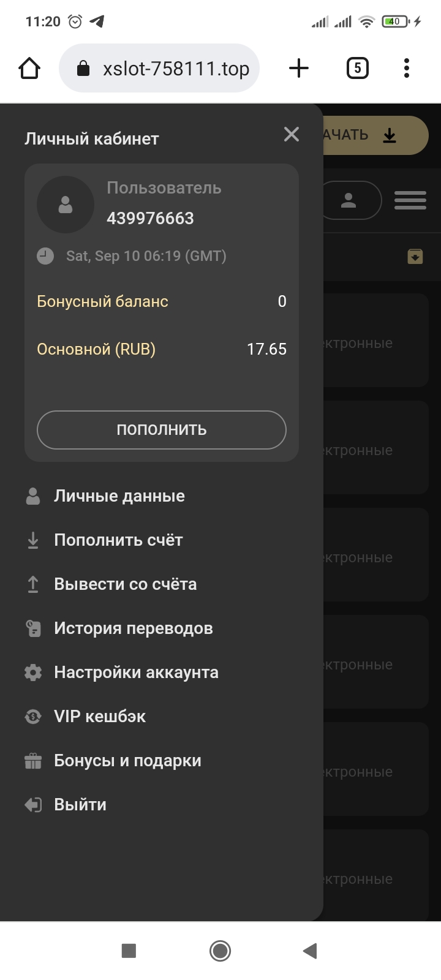
Task: Open the browser three-dot overflow menu
Action: coord(407,68)
